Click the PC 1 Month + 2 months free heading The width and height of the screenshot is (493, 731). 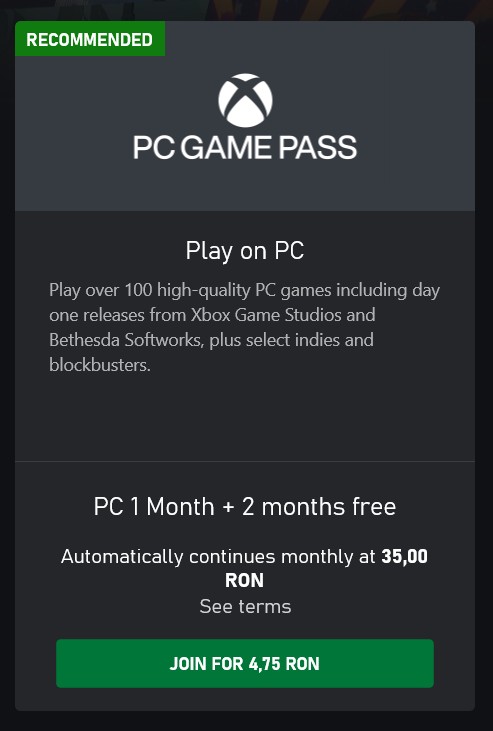coord(245,506)
